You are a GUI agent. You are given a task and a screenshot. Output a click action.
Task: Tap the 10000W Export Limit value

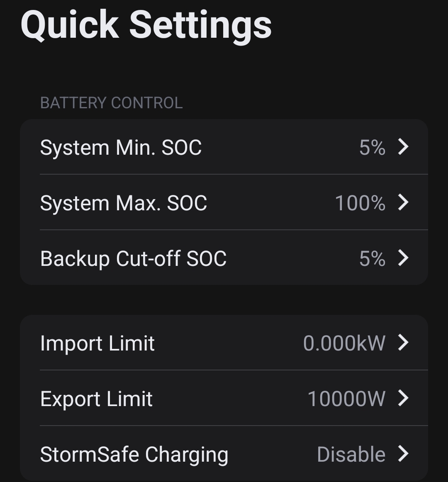pos(346,399)
